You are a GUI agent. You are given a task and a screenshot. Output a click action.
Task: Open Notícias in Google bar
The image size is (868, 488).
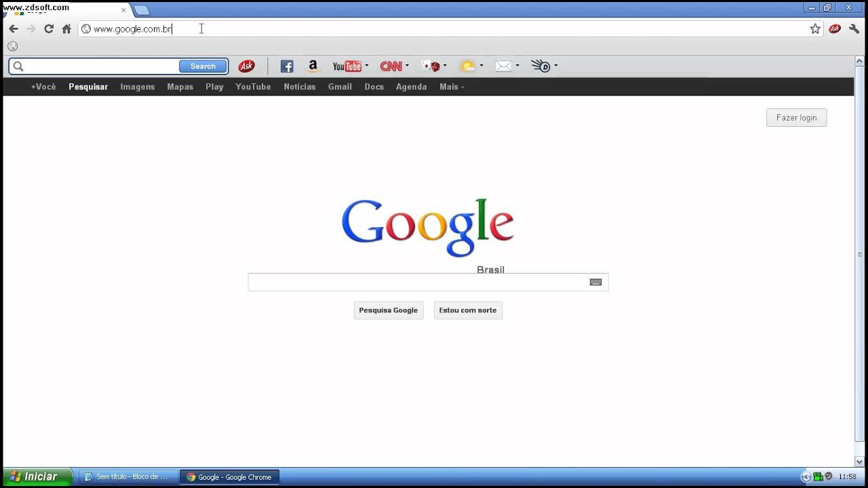[x=300, y=87]
